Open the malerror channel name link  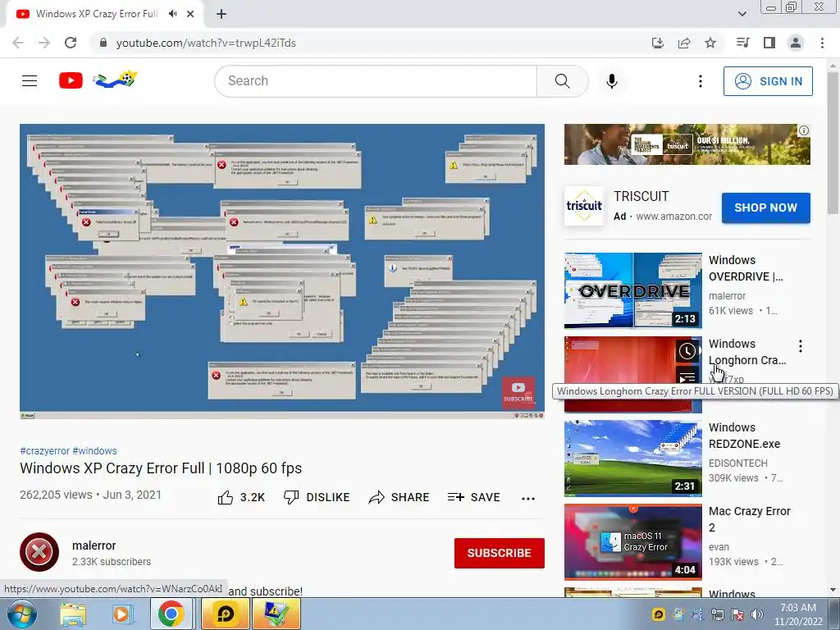click(94, 546)
